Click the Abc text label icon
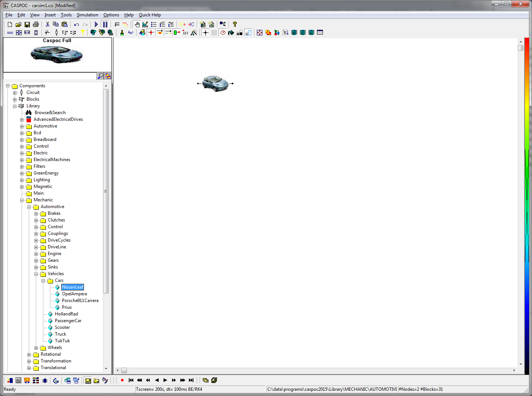This screenshot has height=396, width=532. (x=131, y=32)
